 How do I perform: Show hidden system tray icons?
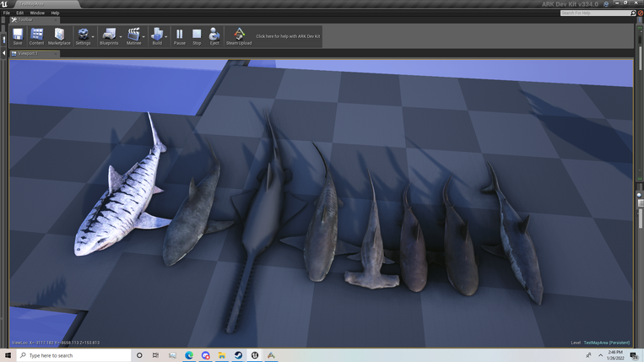600,355
